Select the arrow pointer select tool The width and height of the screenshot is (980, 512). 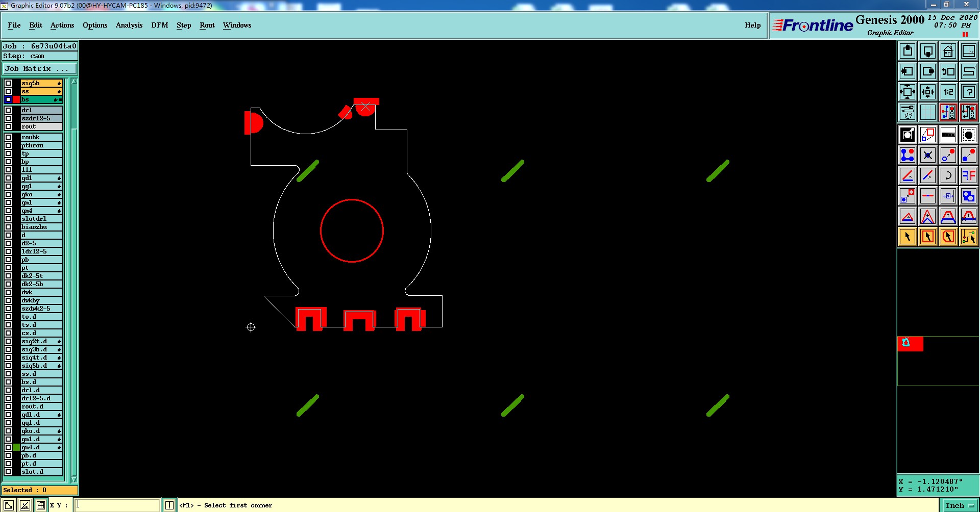tap(908, 237)
